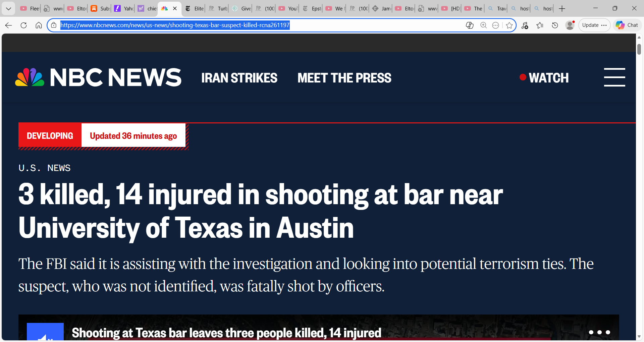Switch to the Elite tab
The image size is (644, 342).
195,9
